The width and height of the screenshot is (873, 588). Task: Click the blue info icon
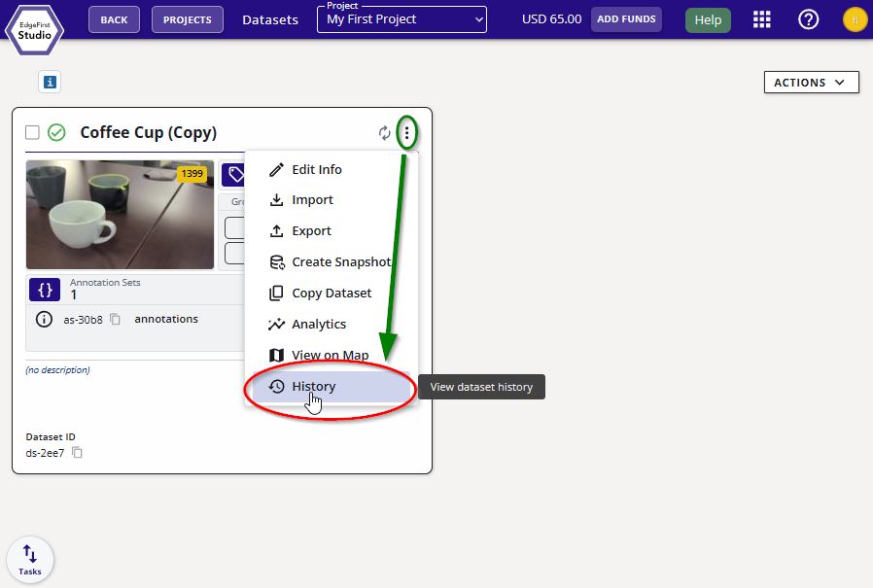[x=50, y=83]
